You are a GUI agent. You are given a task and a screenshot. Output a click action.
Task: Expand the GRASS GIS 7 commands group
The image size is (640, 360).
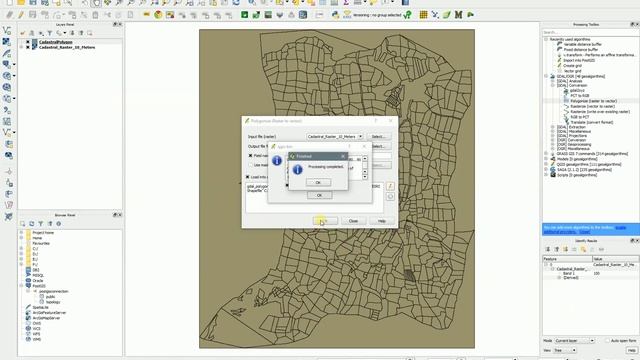pyautogui.click(x=546, y=154)
